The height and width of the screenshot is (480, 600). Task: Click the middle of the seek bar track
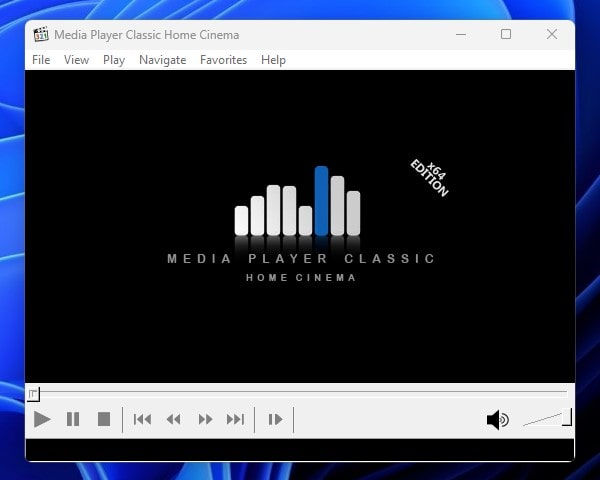pos(300,392)
